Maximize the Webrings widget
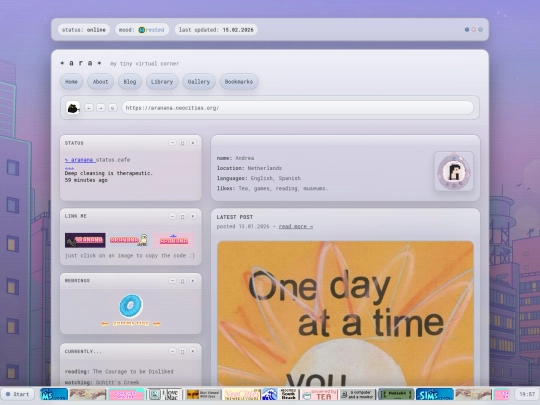Image resolution: width=540 pixels, height=405 pixels. pyautogui.click(x=183, y=281)
